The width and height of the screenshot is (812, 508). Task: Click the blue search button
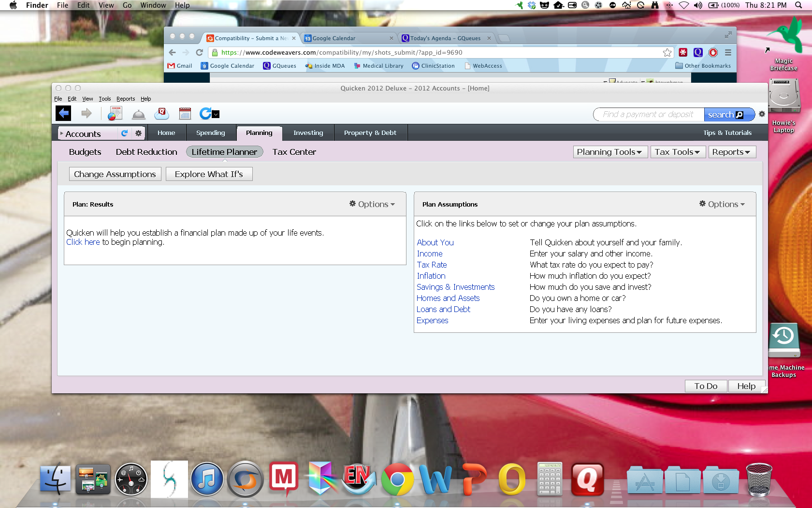click(729, 115)
